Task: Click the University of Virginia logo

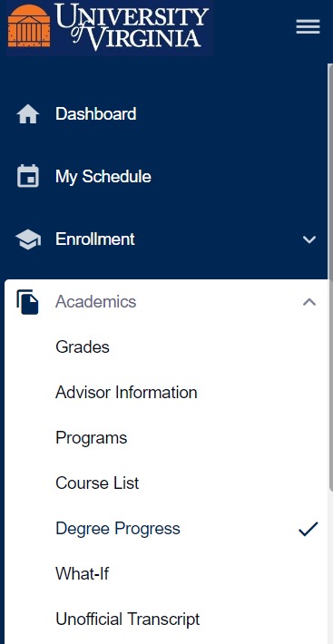Action: coord(109,27)
